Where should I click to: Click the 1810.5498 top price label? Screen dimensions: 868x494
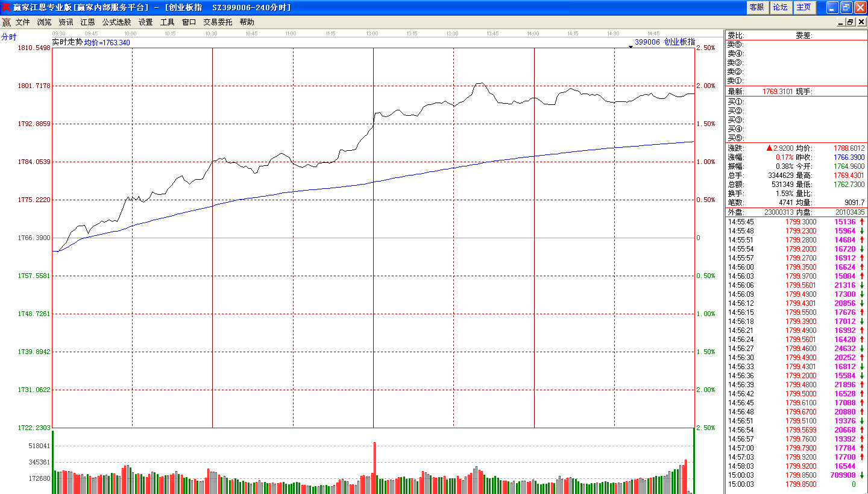[x=34, y=48]
